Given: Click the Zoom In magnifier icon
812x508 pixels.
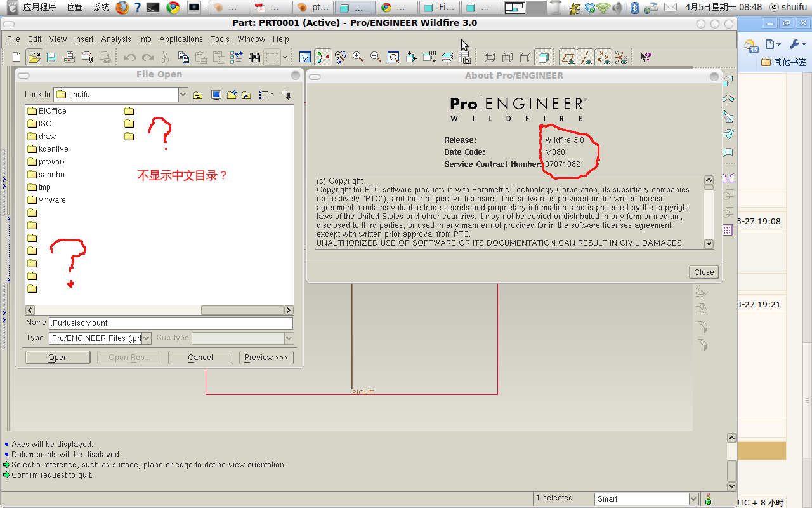Looking at the screenshot, I should tap(358, 57).
